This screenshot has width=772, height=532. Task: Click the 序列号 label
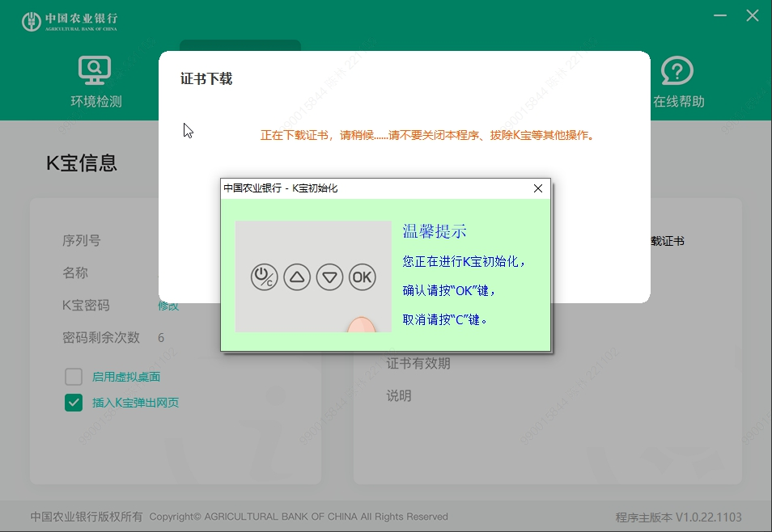coord(81,241)
